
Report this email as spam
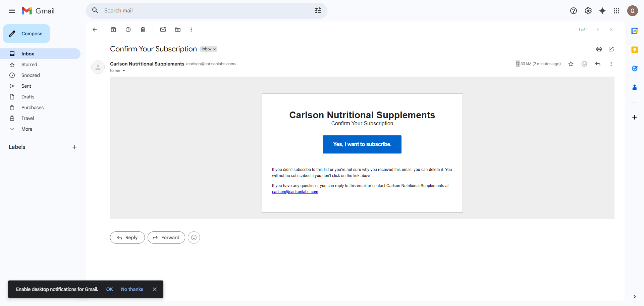[128, 30]
